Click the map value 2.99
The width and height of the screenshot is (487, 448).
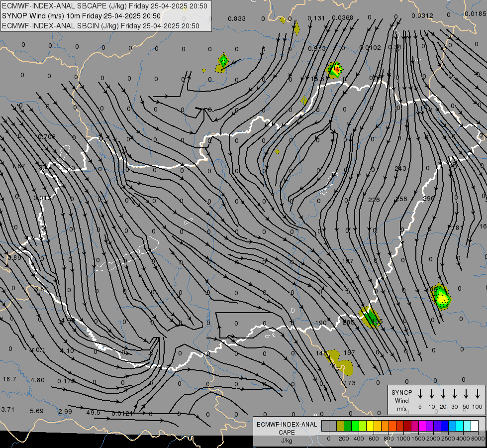point(65,411)
